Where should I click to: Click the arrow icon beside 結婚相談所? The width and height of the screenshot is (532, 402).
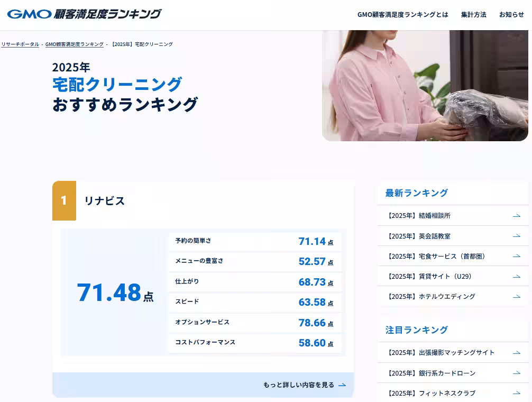[516, 215]
